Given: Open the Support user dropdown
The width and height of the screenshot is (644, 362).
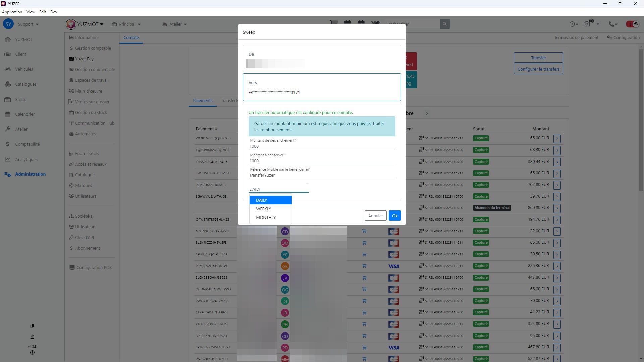Looking at the screenshot, I should 28,24.
